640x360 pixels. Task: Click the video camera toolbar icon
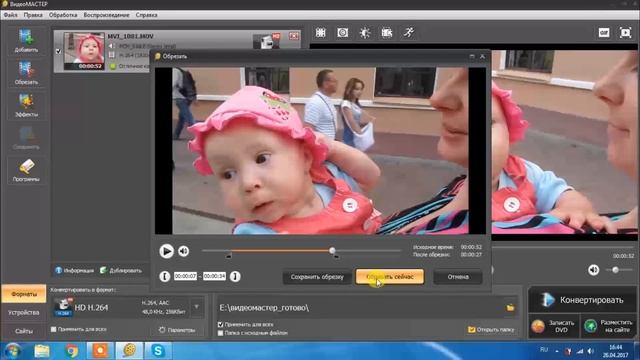[x=387, y=33]
